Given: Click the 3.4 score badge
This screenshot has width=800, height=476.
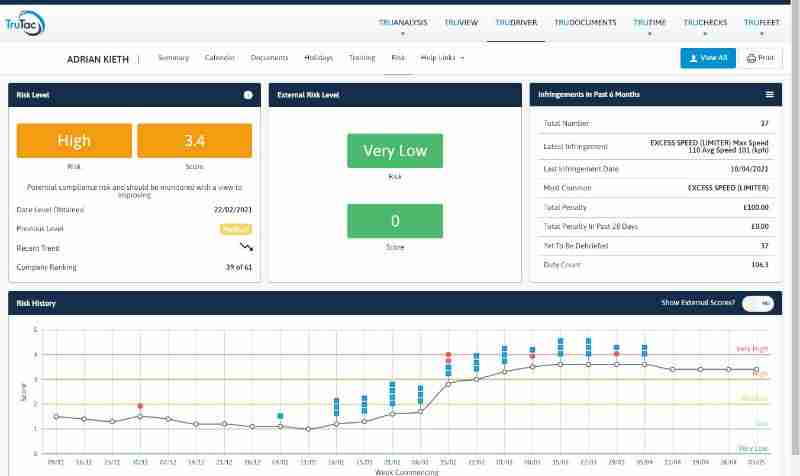Looking at the screenshot, I should pyautogui.click(x=194, y=141).
